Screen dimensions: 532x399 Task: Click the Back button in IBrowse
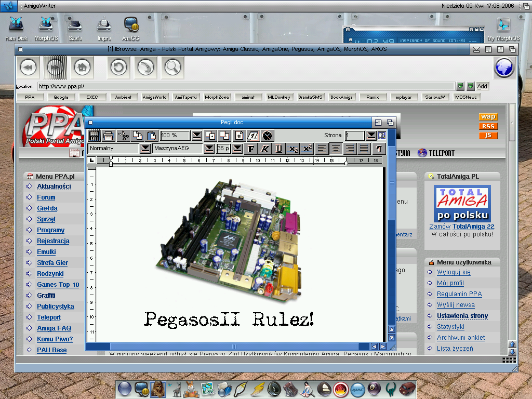(28, 68)
